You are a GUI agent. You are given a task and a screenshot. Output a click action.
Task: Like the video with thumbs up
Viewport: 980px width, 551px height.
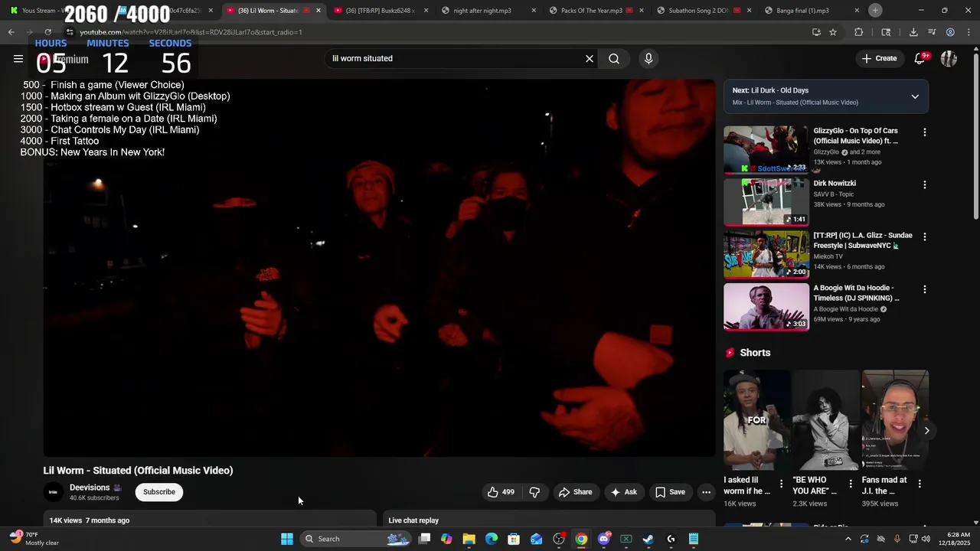click(x=501, y=492)
